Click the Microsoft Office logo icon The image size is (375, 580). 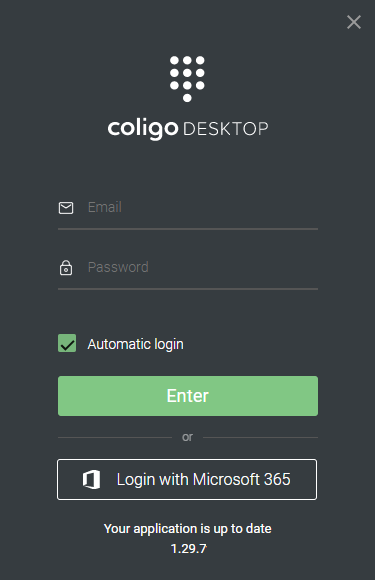(x=91, y=480)
